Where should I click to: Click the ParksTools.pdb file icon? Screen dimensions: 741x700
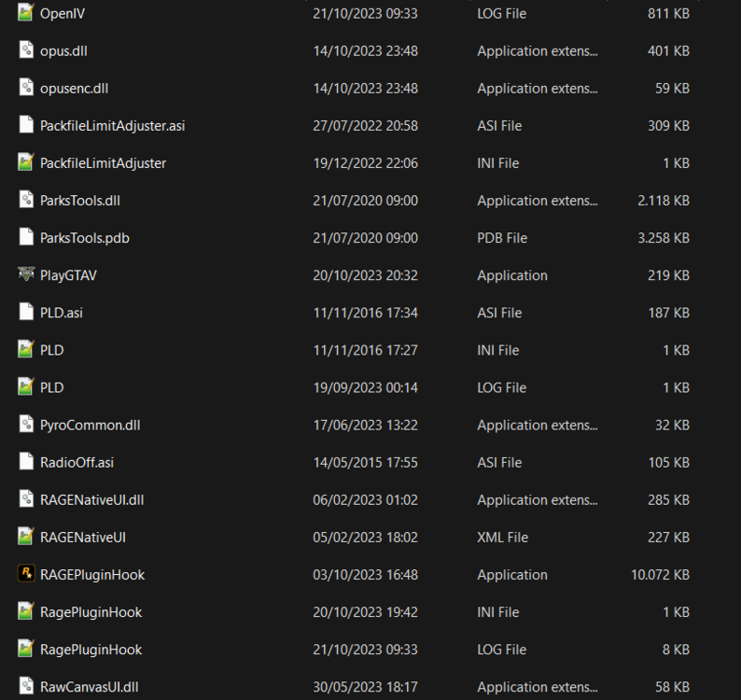[x=26, y=236]
